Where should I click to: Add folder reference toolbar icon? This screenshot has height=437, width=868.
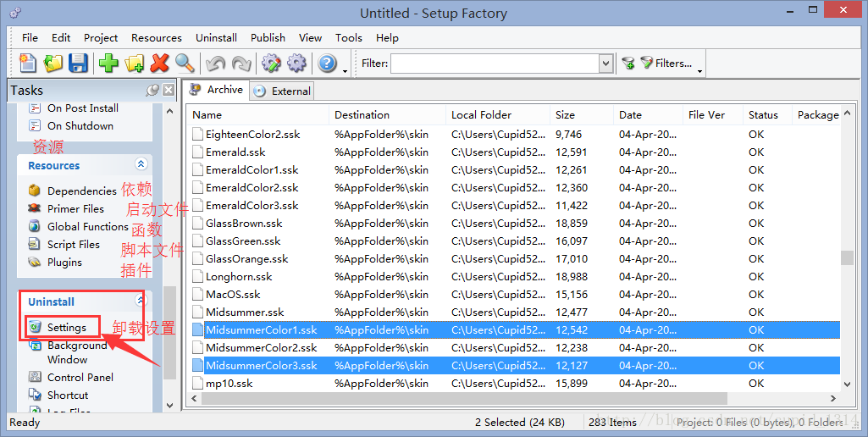(134, 64)
